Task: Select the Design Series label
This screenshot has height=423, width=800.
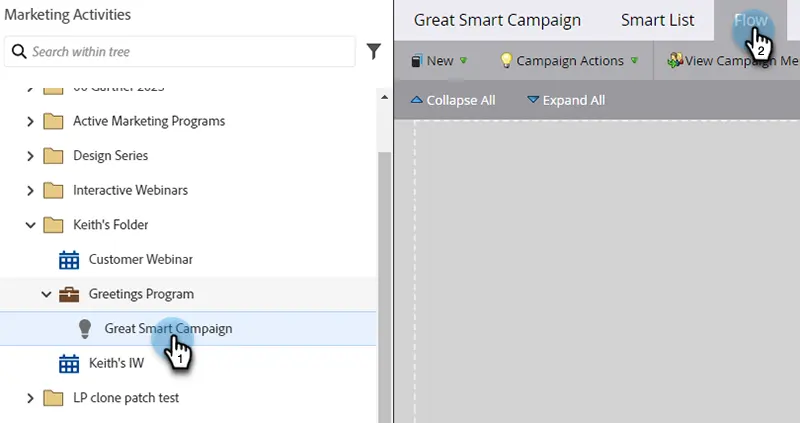Action: click(110, 156)
